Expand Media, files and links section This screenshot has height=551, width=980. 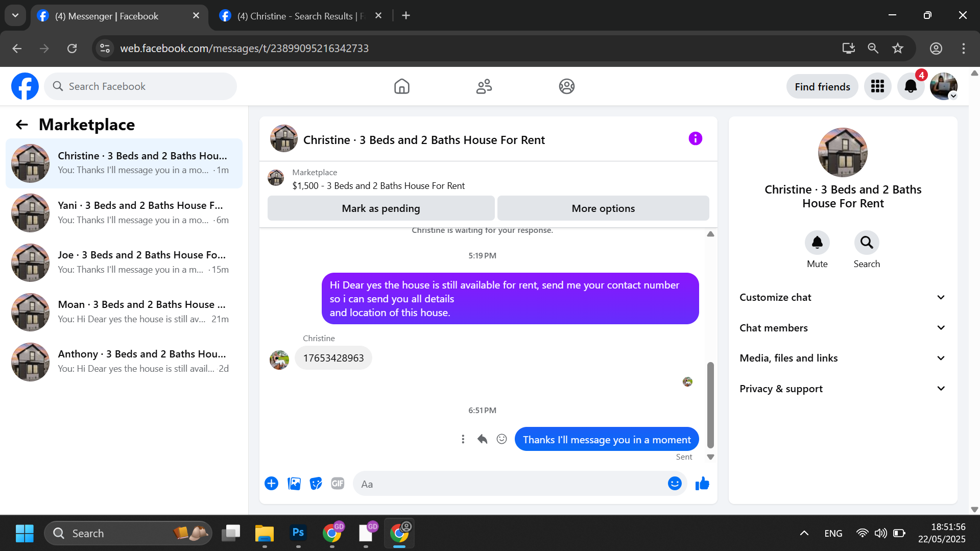843,358
